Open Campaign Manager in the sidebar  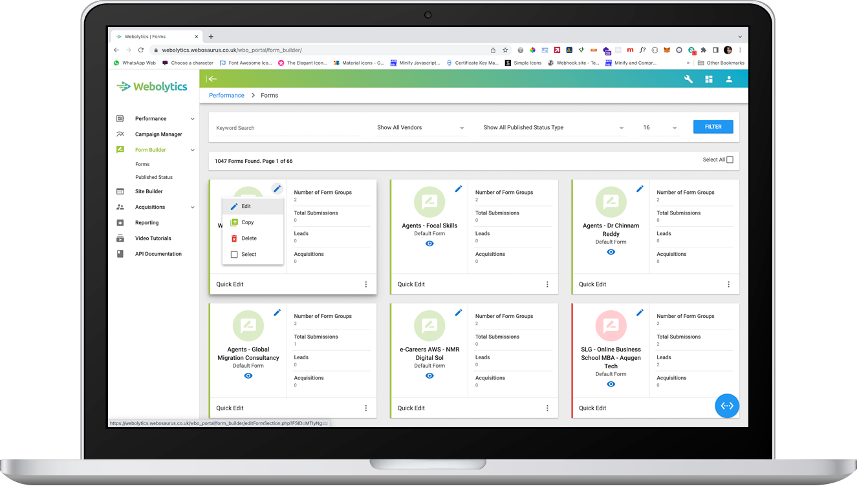[158, 134]
